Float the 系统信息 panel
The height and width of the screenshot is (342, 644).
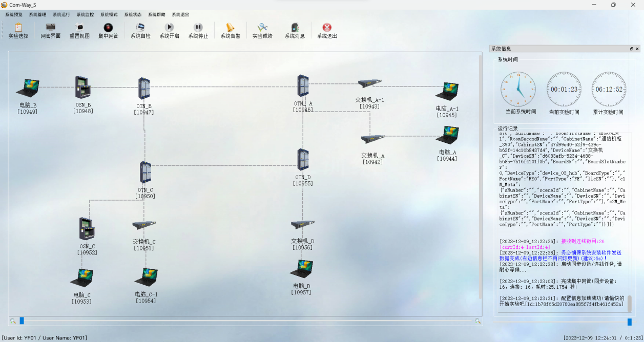[x=632, y=49]
